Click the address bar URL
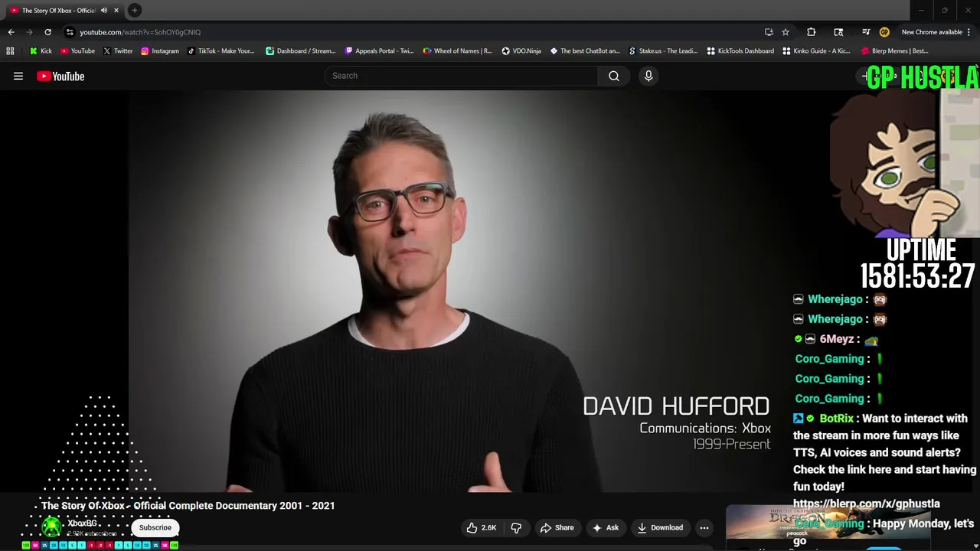Image resolution: width=980 pixels, height=551 pixels. tap(140, 32)
